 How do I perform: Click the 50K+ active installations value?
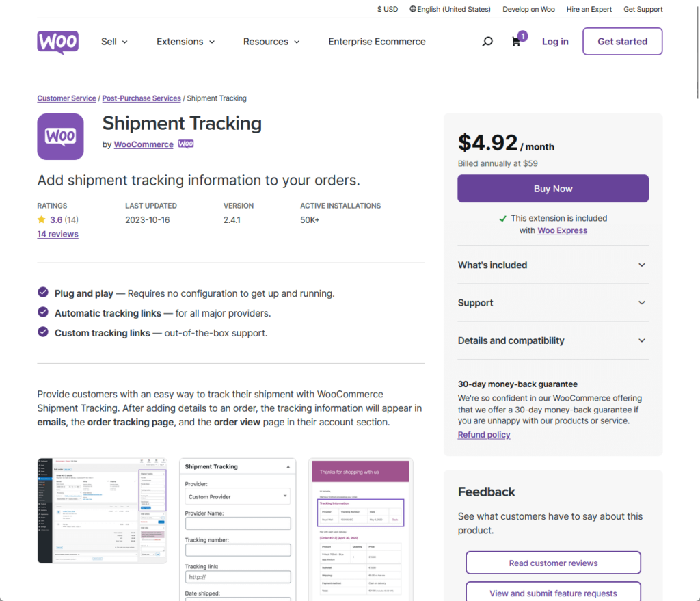click(310, 219)
